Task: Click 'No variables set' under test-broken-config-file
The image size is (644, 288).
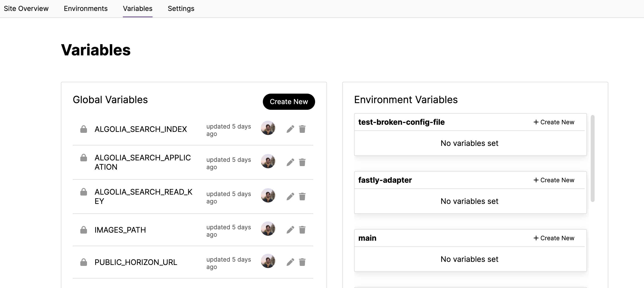Action: pyautogui.click(x=470, y=143)
